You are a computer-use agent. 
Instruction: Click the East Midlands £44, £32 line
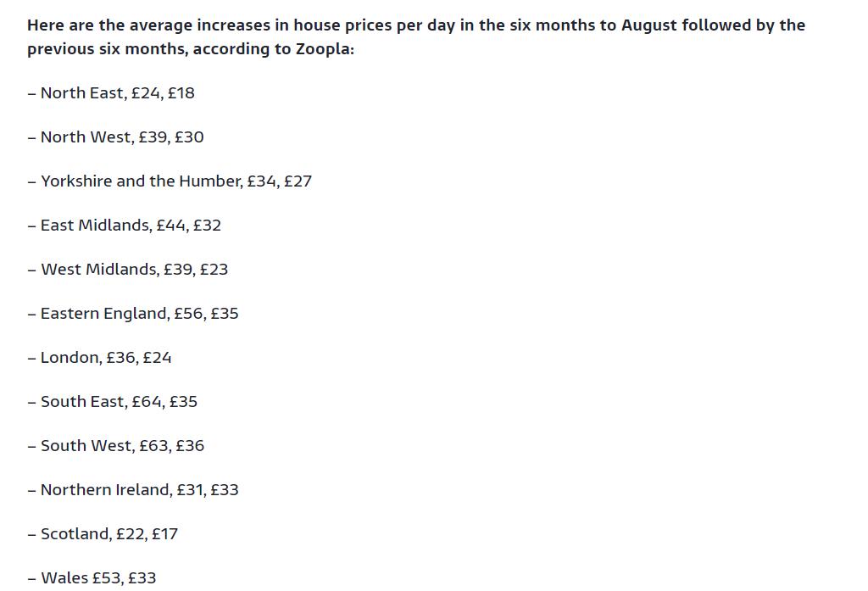click(125, 226)
